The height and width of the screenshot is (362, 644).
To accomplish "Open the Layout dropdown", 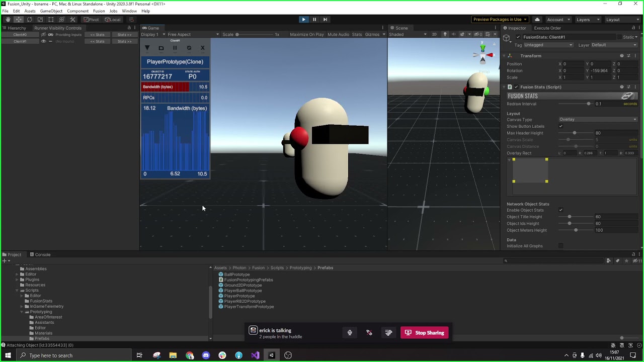I will [x=622, y=20].
